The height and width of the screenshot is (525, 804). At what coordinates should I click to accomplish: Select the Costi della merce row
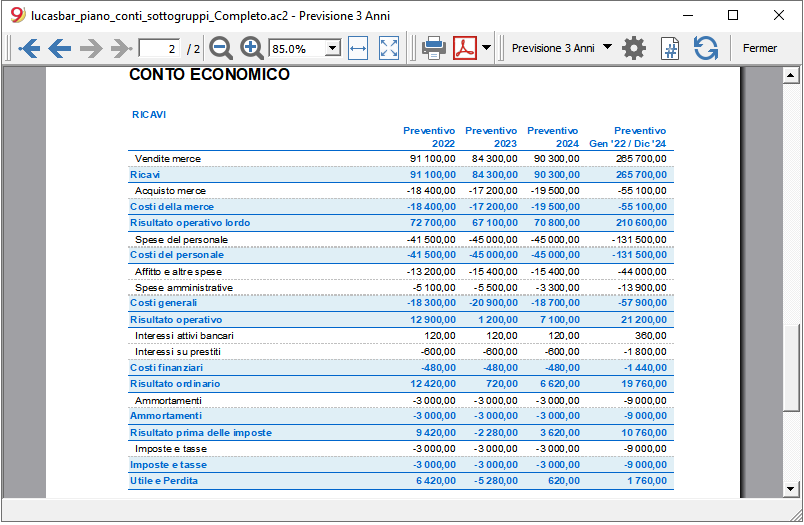400,207
